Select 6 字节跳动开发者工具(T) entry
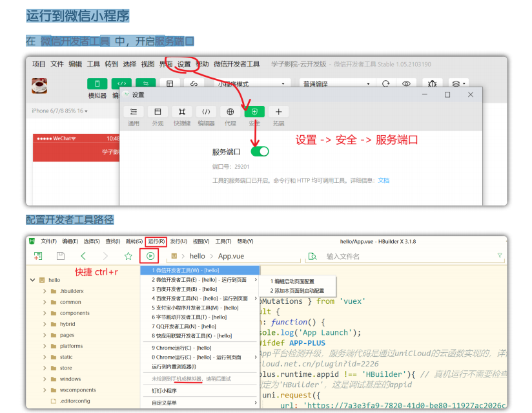 [x=200, y=317]
